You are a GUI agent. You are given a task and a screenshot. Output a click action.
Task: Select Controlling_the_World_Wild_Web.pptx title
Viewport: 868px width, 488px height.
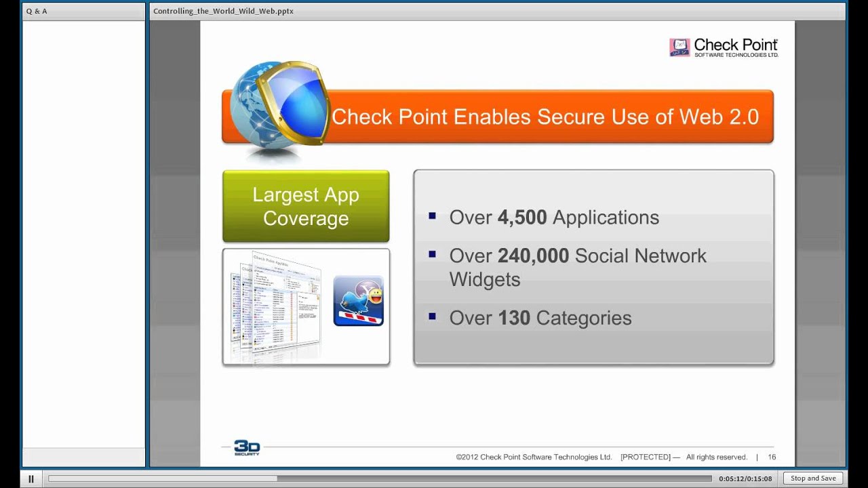point(223,12)
